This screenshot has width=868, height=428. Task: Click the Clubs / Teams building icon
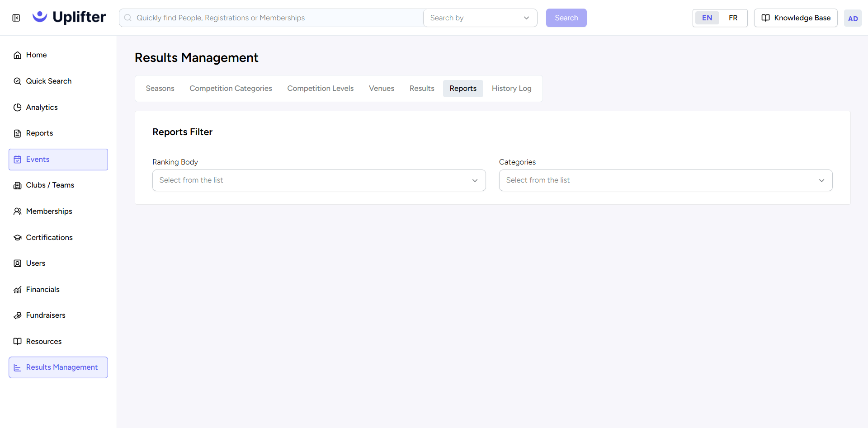pos(18,185)
